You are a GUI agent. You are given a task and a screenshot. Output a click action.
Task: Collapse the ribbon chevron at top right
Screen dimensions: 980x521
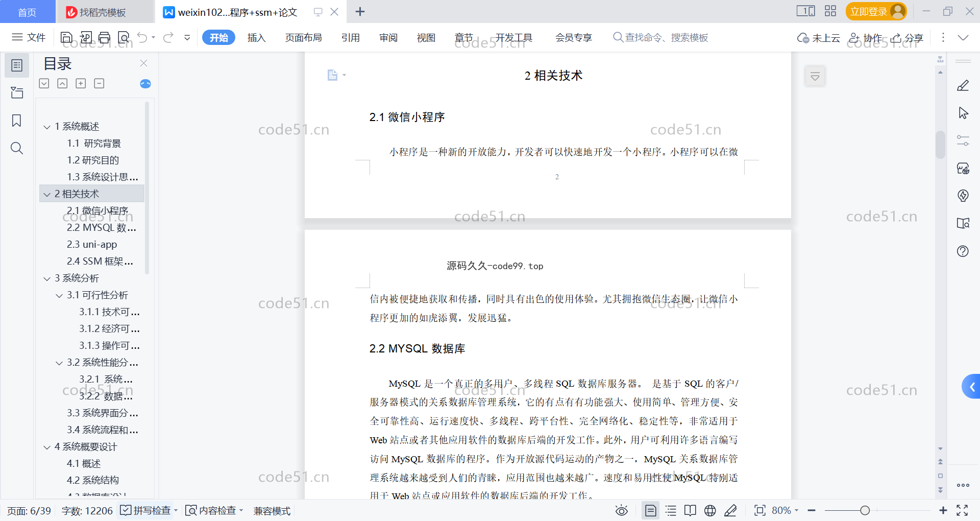pos(963,37)
